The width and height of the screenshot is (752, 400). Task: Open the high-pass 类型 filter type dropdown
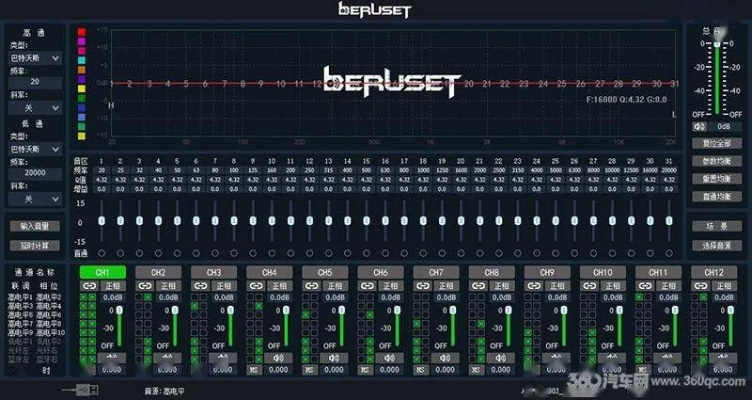tap(34, 59)
